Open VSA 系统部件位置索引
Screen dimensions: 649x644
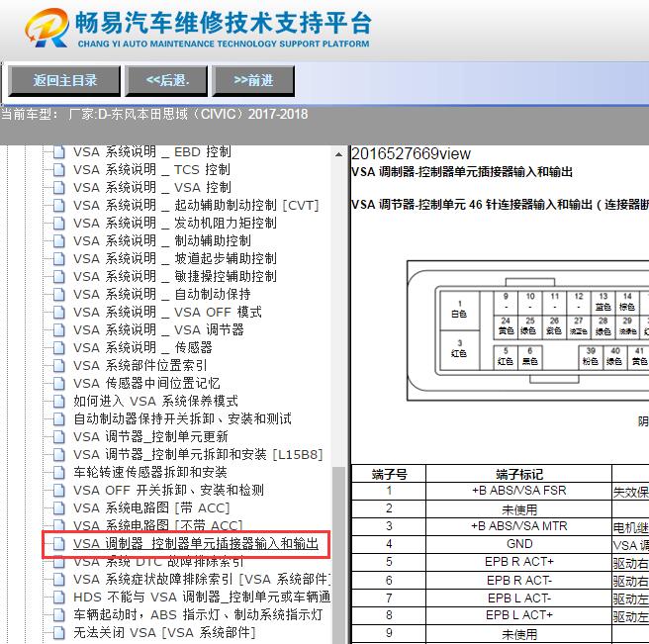[139, 365]
